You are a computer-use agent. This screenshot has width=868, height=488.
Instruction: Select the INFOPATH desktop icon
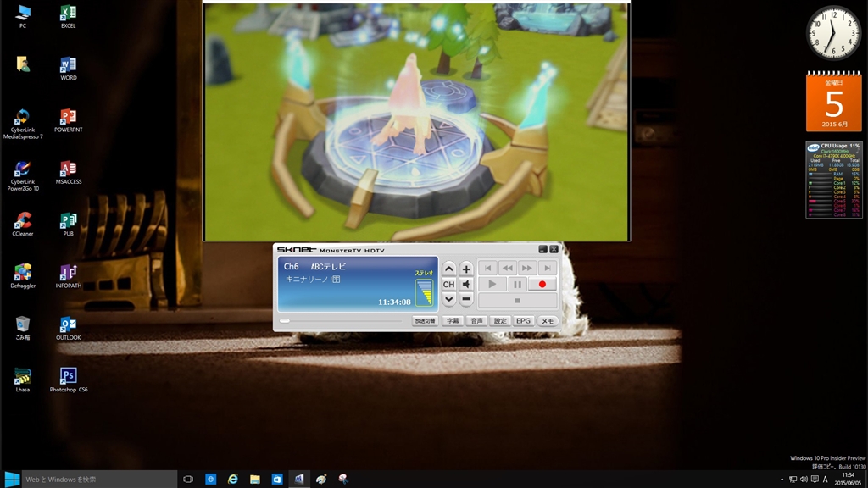[68, 276]
